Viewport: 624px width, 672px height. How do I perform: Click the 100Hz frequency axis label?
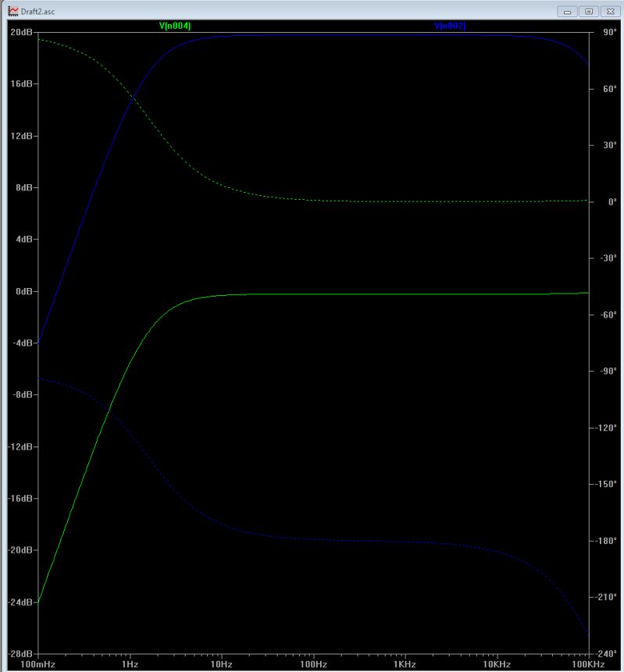(x=313, y=664)
